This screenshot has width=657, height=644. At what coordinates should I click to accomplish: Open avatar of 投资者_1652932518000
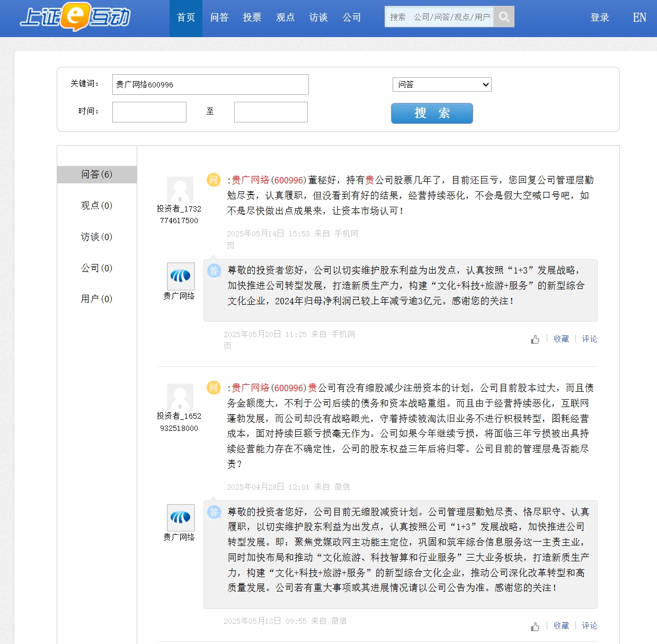[x=180, y=397]
